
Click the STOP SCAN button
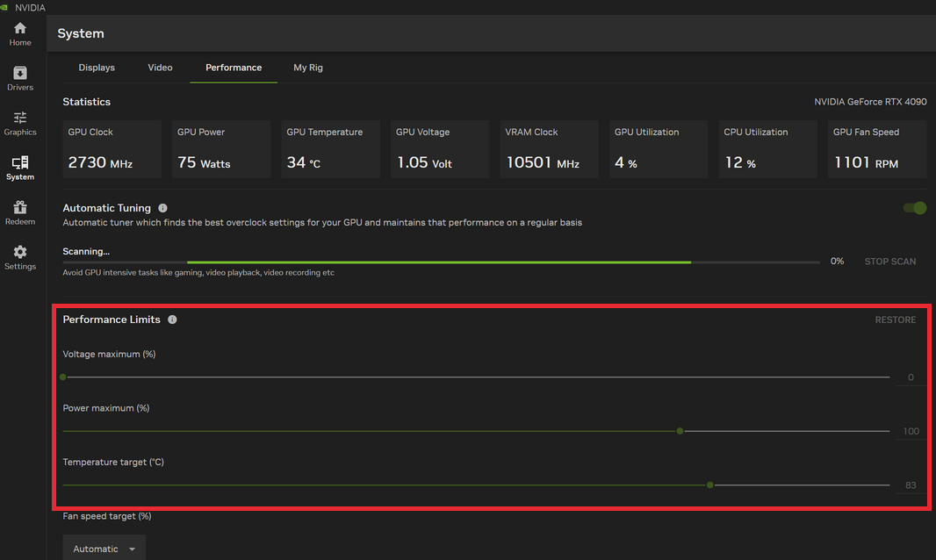pos(890,262)
